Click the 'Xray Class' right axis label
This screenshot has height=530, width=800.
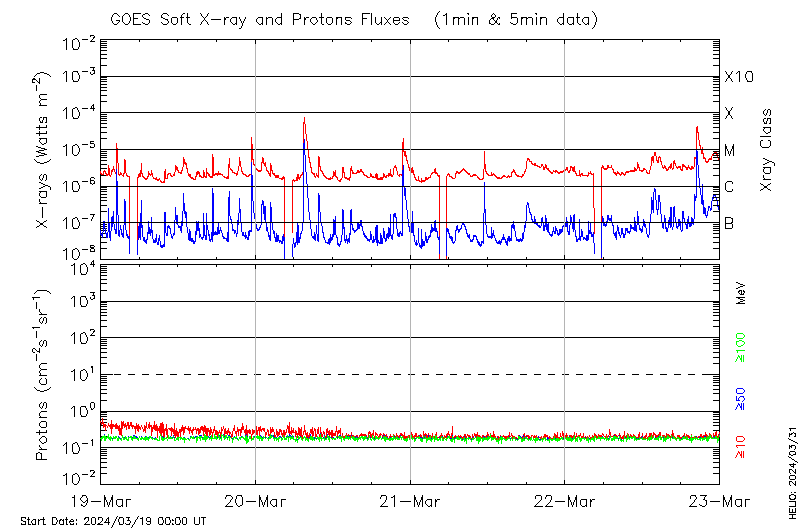767,149
